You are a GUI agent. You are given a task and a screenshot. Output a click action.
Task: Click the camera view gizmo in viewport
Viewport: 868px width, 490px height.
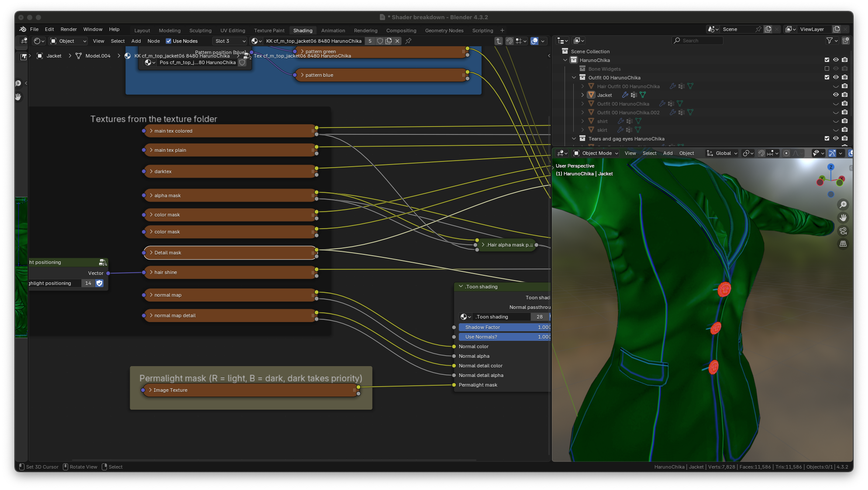point(843,231)
